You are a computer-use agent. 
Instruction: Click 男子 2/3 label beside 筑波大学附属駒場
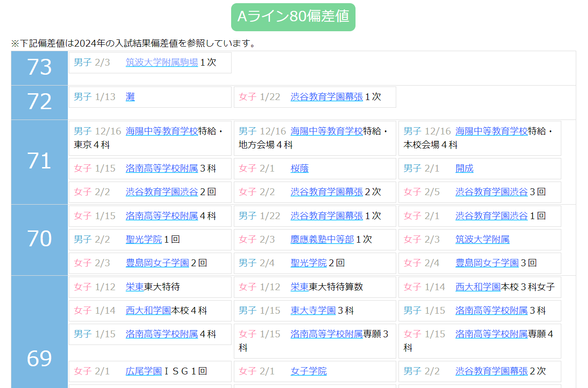click(x=92, y=62)
